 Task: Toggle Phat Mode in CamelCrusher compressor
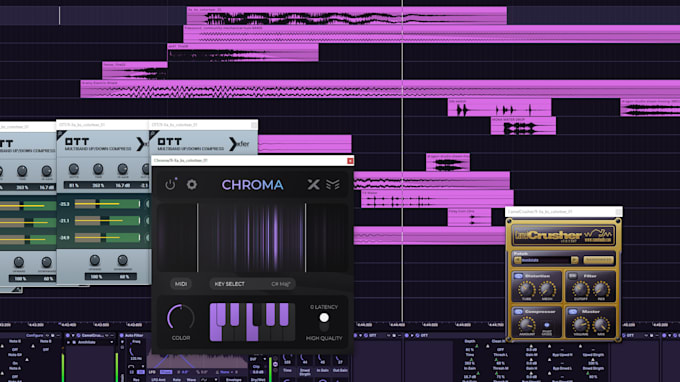tap(547, 325)
